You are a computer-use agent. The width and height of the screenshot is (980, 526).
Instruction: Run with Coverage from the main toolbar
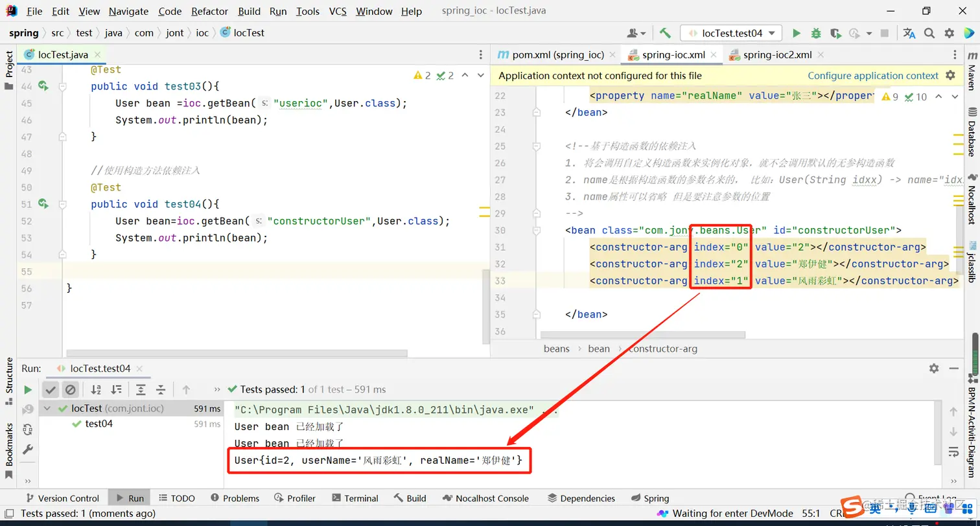[x=835, y=33]
